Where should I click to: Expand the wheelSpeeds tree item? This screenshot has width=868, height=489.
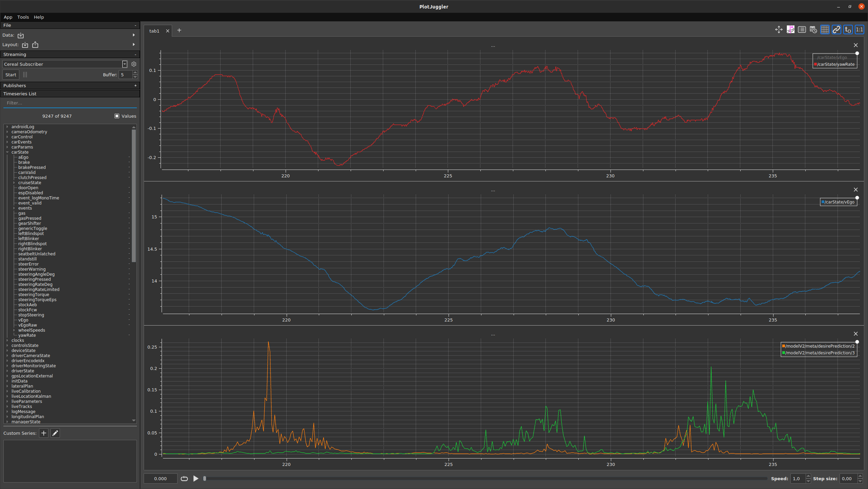coord(15,330)
